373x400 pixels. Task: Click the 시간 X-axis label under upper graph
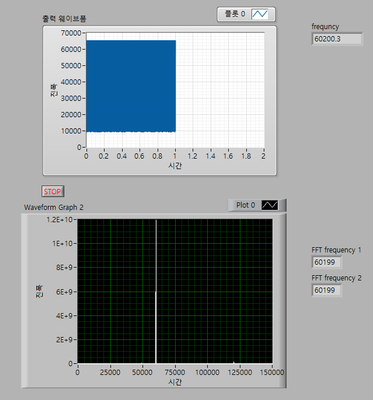175,166
